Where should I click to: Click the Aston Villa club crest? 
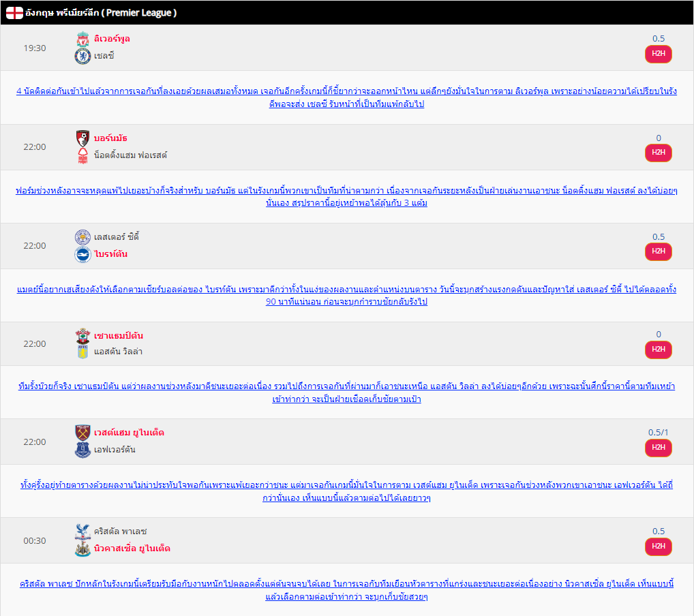point(82,352)
